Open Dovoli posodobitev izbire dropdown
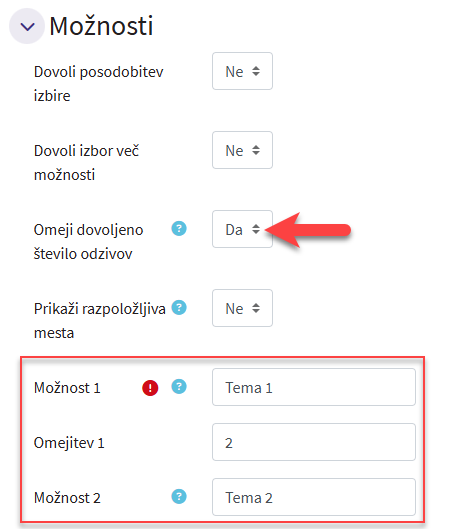This screenshot has height=529, width=459. [x=242, y=71]
